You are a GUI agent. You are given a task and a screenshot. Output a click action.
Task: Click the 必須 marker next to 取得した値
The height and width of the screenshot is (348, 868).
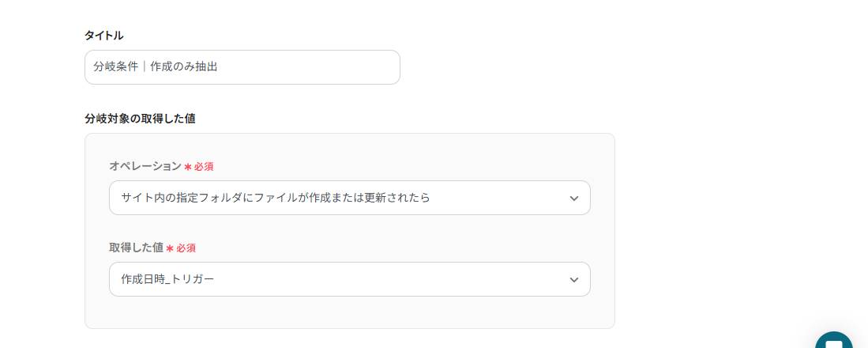(x=186, y=248)
